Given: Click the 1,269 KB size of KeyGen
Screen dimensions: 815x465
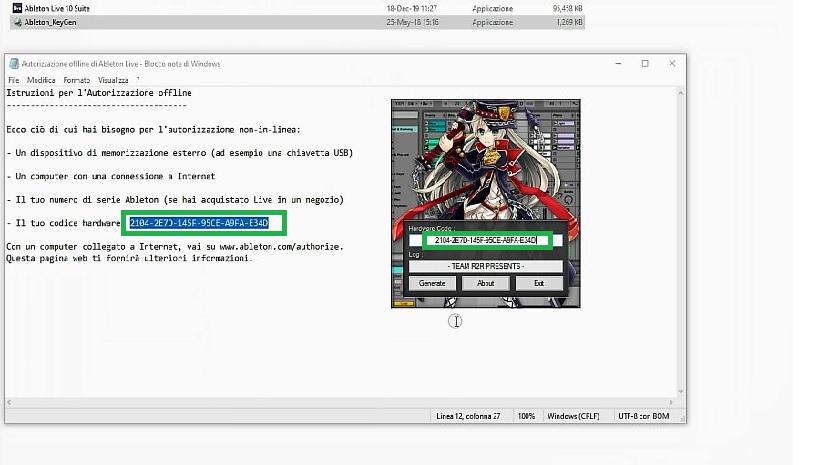Looking at the screenshot, I should [569, 22].
